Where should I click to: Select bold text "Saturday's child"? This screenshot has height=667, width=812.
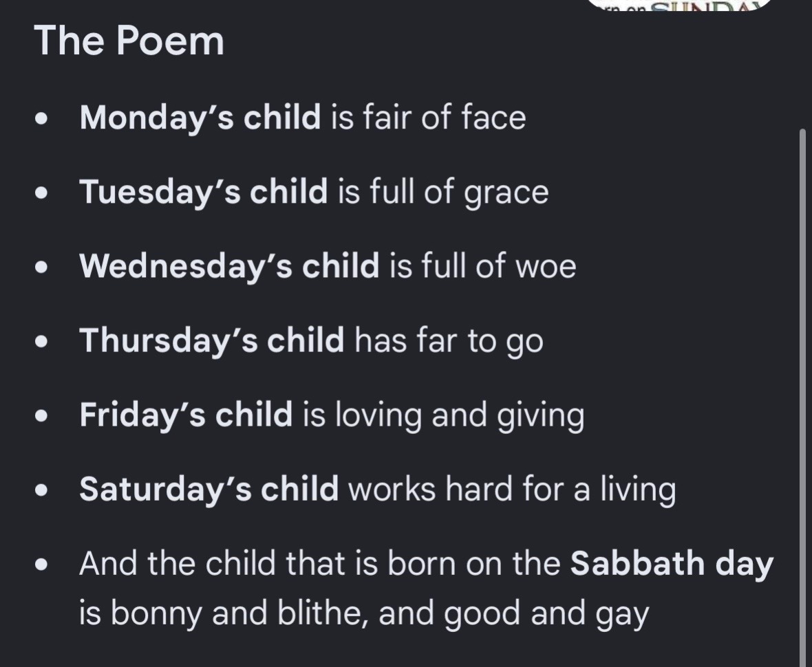[x=209, y=490]
